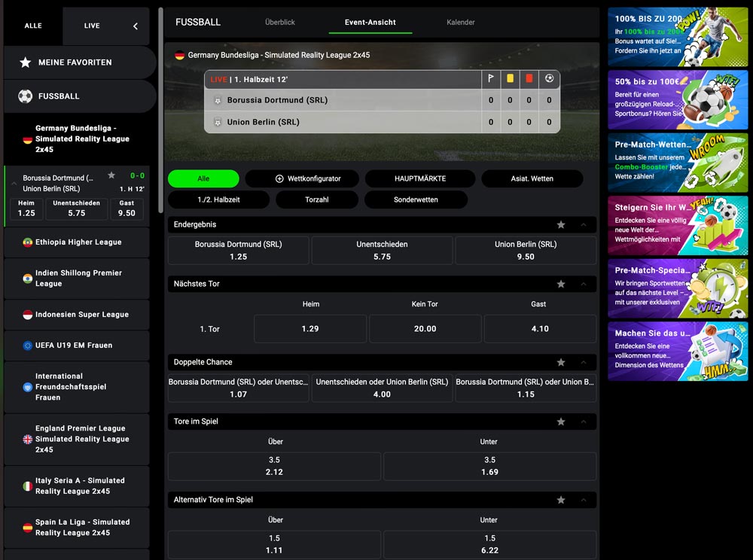The height and width of the screenshot is (560, 753).
Task: Select Über 3.5 odds 2.12
Action: [x=274, y=466]
